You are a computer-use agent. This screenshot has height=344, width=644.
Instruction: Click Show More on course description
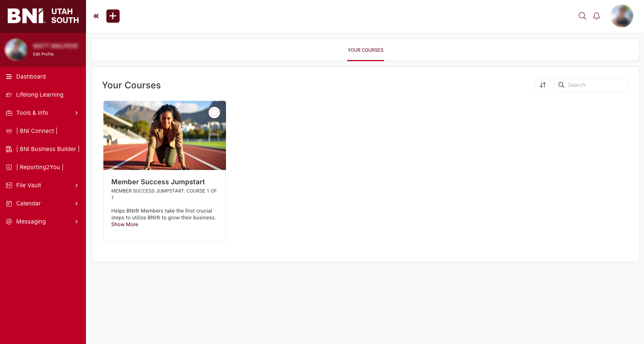pos(124,225)
